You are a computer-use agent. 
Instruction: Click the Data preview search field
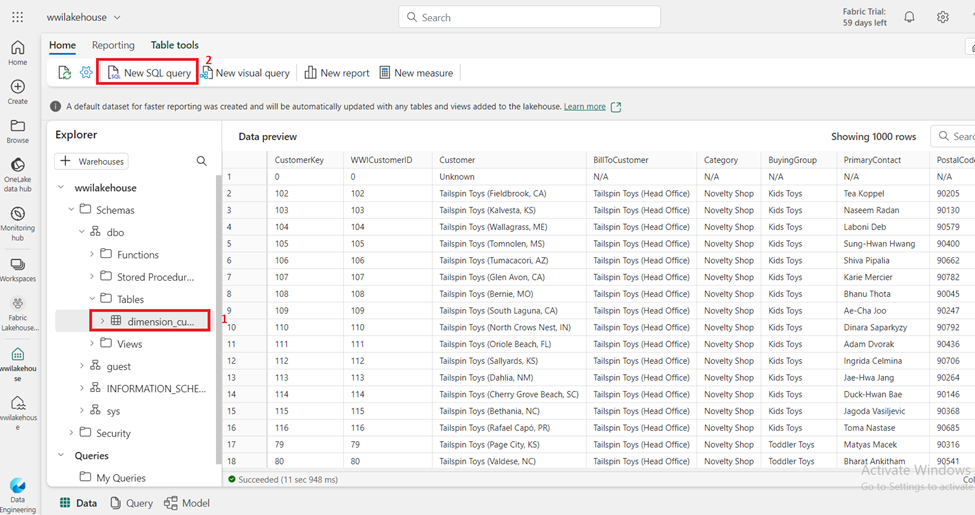click(x=953, y=136)
